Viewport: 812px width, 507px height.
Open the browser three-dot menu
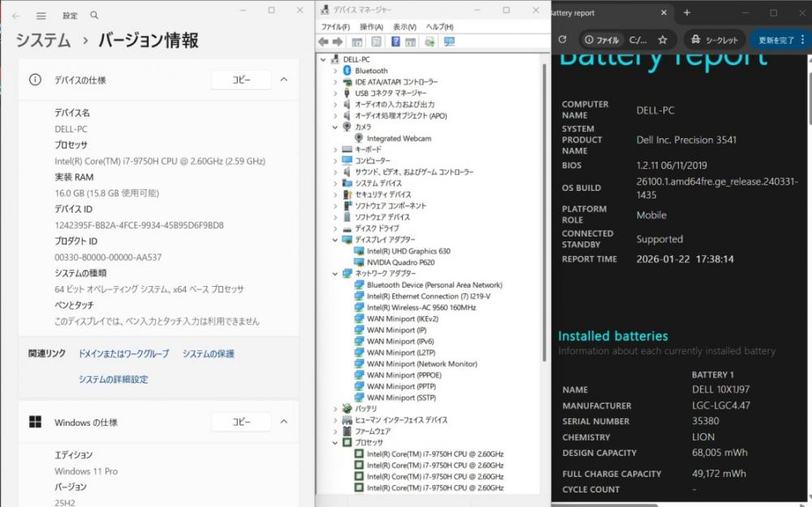[x=803, y=39]
